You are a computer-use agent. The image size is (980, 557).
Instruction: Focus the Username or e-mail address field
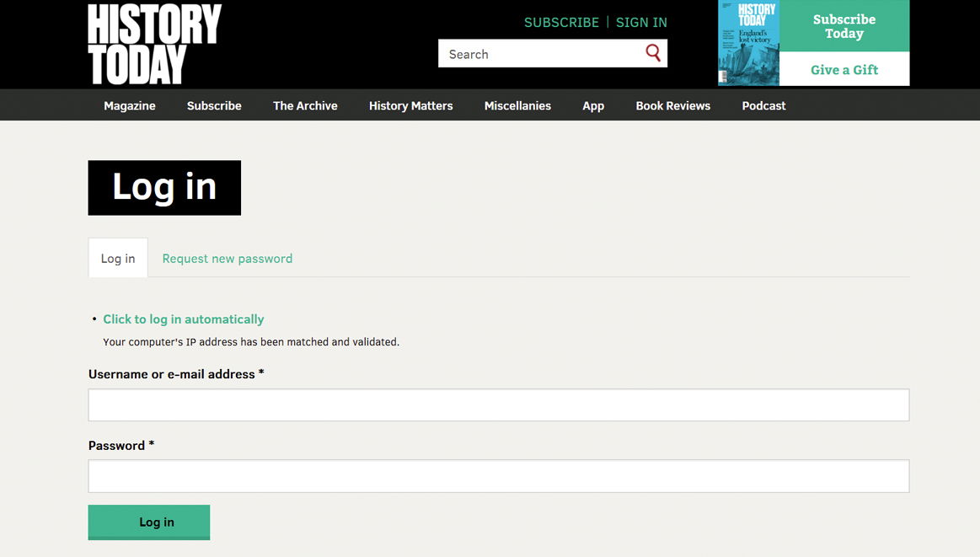click(498, 405)
